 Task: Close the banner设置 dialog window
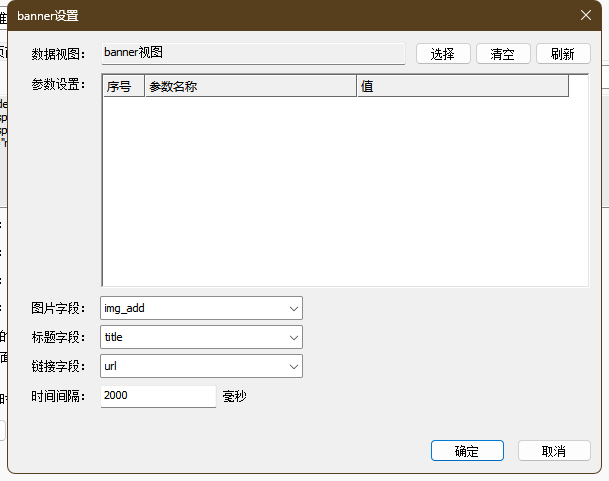pyautogui.click(x=586, y=15)
